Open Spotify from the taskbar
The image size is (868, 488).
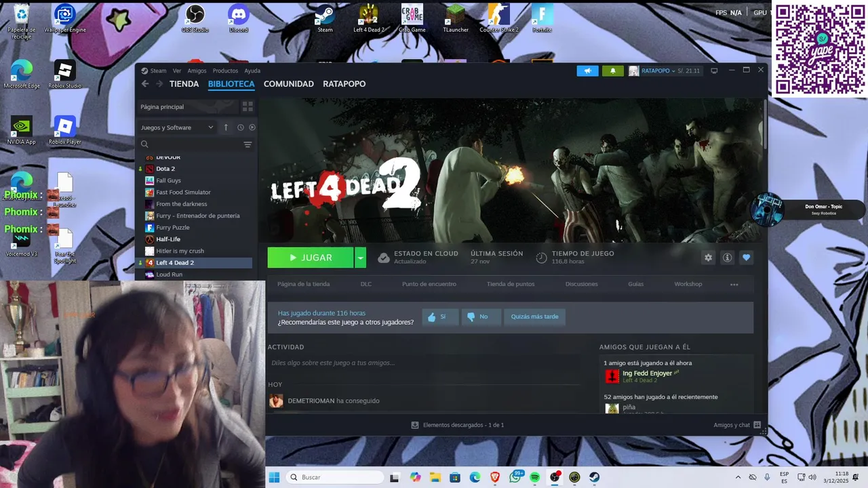534,477
